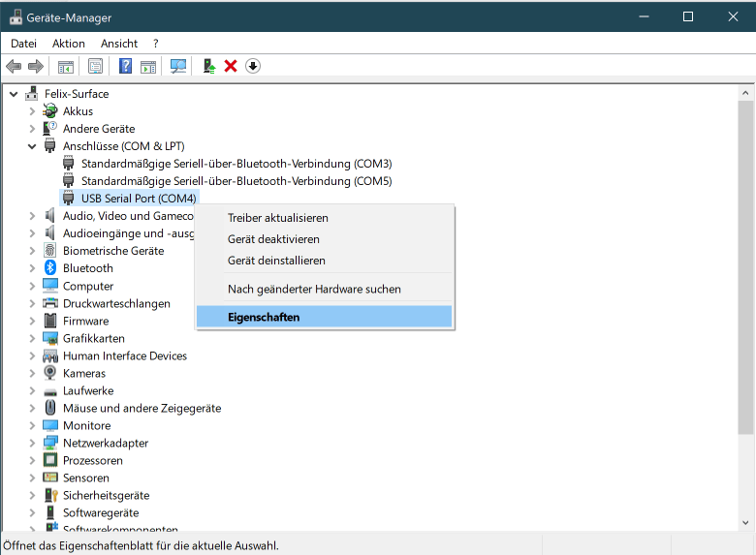
Task: Open the Ansicht menu in menu bar
Action: coord(119,44)
